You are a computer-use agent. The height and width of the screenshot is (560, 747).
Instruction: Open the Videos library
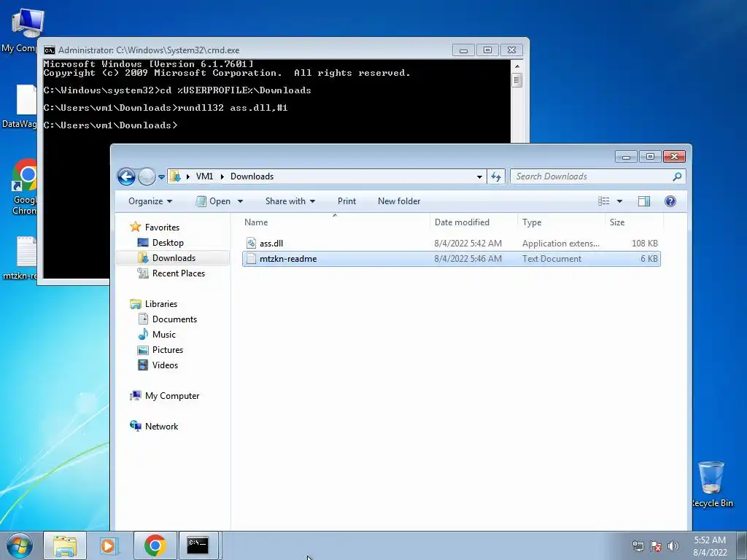[165, 365]
